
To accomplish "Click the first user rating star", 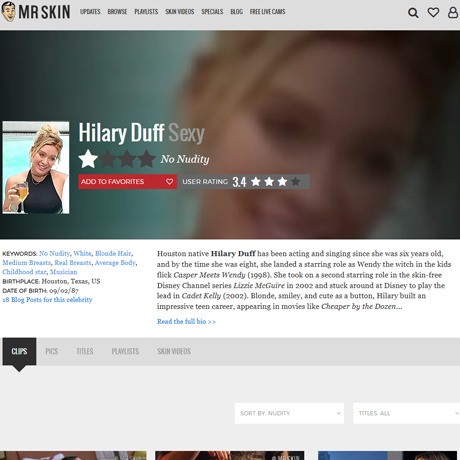I will (x=256, y=182).
